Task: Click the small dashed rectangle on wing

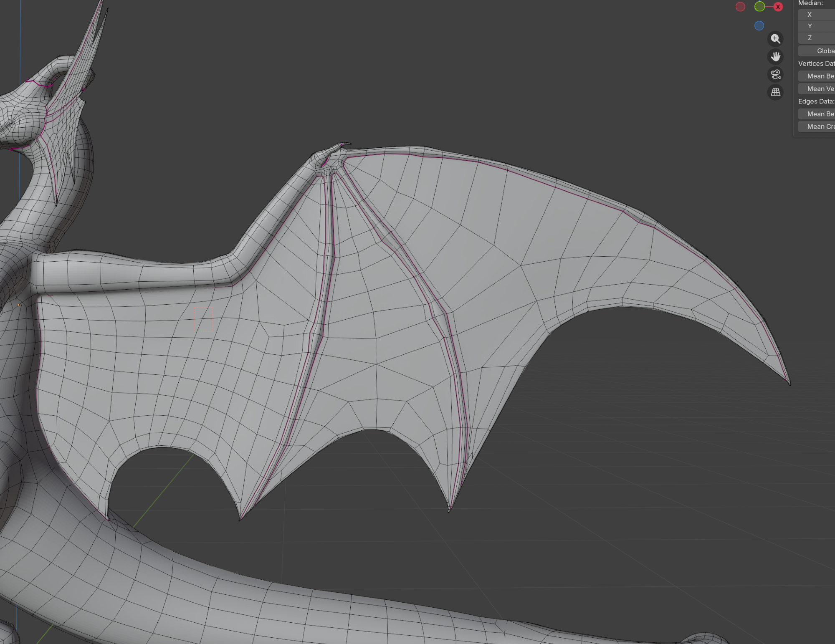Action: [x=203, y=319]
